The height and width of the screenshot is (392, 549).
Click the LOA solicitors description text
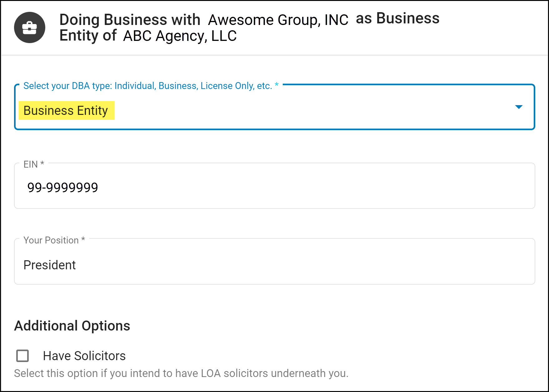click(181, 373)
